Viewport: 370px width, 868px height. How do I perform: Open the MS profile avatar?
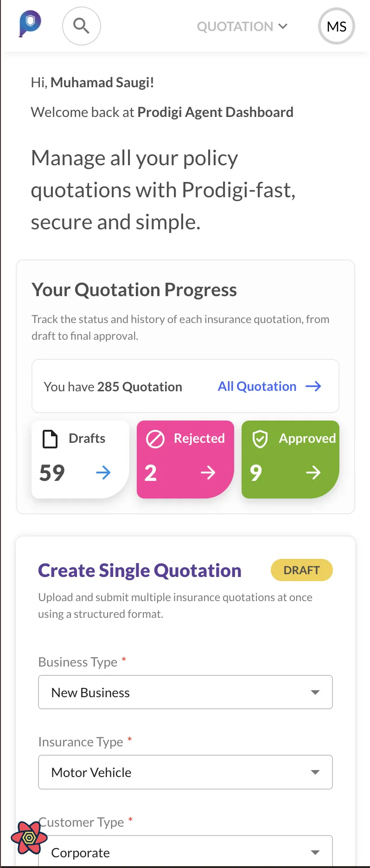[336, 26]
